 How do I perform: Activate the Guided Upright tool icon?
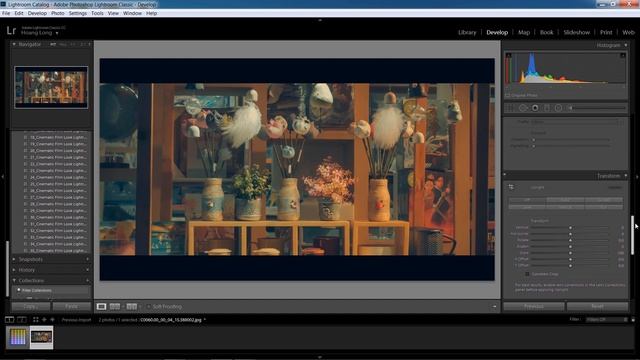[x=511, y=187]
